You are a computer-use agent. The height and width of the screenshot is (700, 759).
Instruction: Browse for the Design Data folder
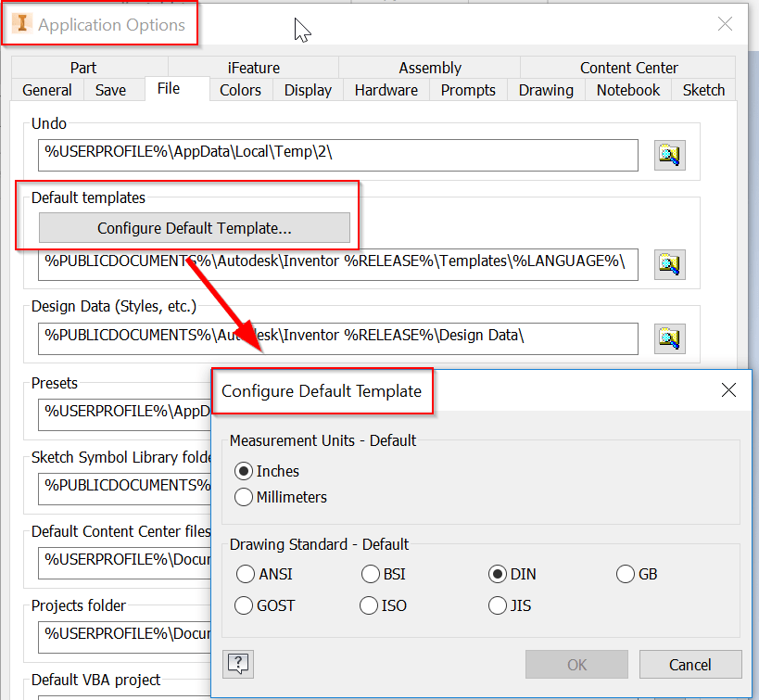coord(669,338)
